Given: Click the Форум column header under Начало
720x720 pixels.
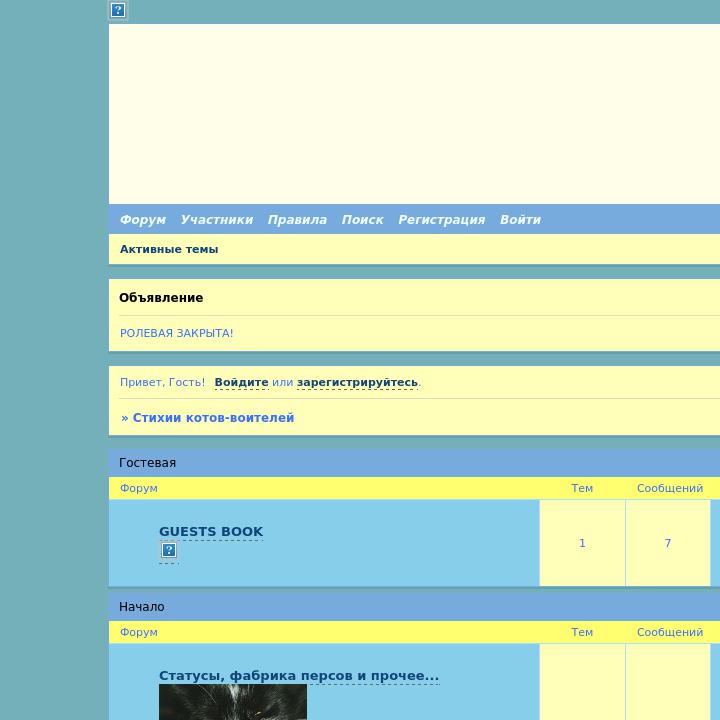Looking at the screenshot, I should pos(139,632).
